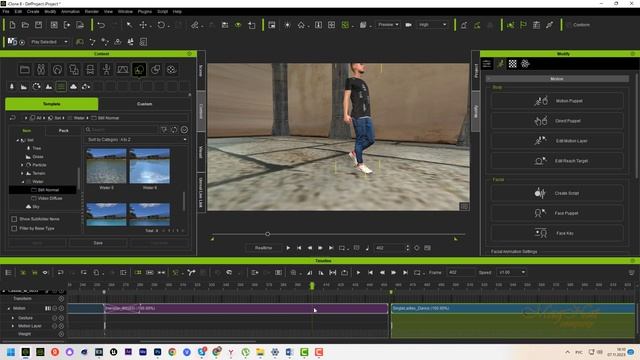Screen dimensions: 640x360
Task: Select the blue dance motion clip in the timeline
Action: click(x=513, y=308)
